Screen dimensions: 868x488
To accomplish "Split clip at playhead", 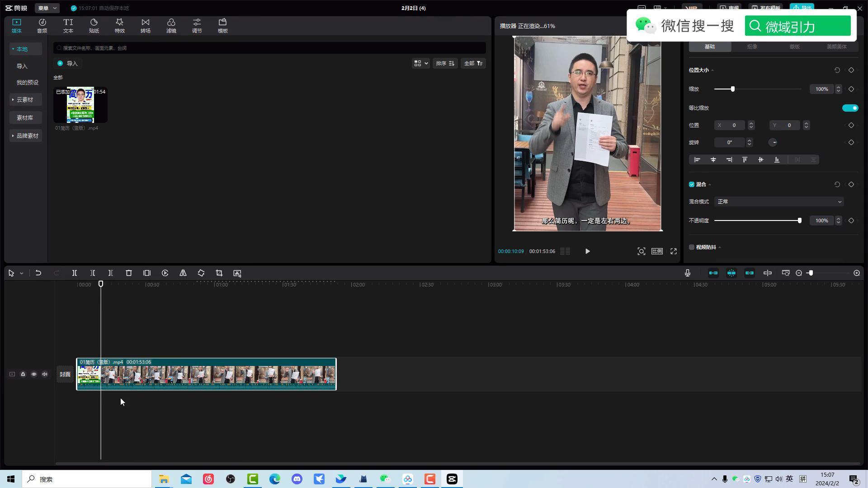I will tap(75, 273).
